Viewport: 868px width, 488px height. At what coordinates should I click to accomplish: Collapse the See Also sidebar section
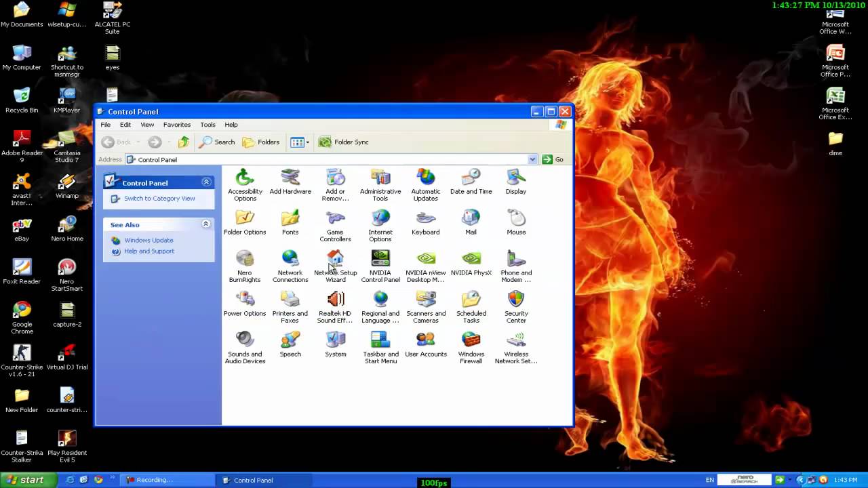[x=206, y=224]
